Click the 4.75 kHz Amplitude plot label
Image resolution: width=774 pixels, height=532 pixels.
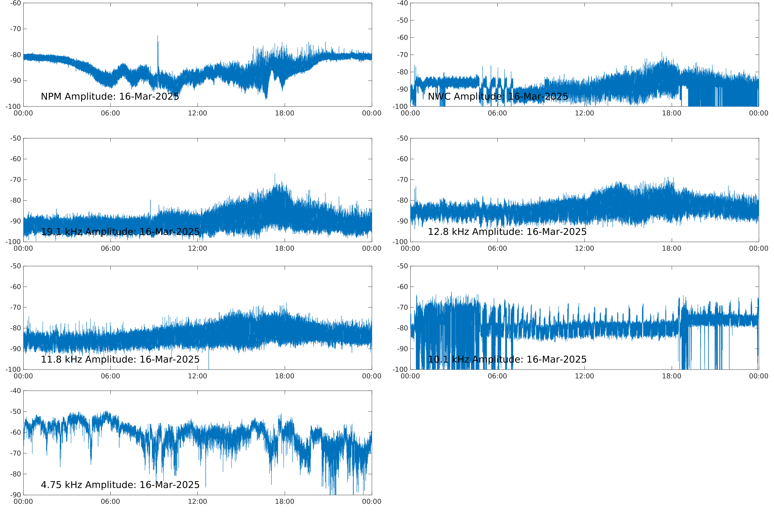[x=120, y=485]
